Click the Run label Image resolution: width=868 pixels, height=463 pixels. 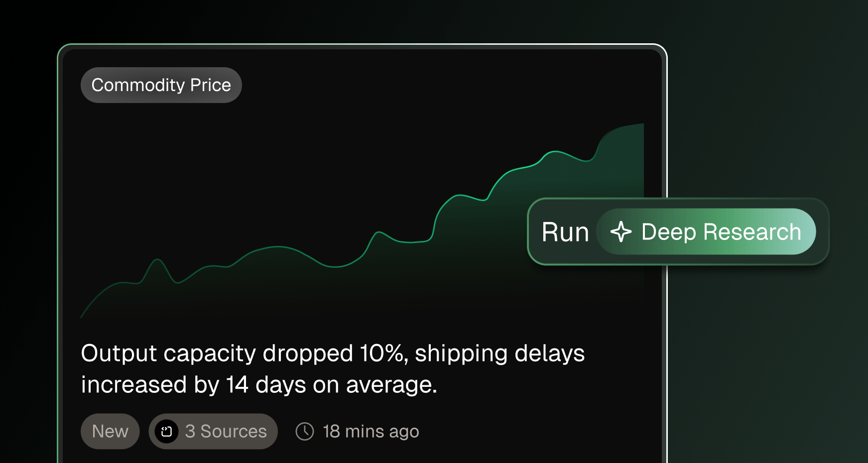click(565, 232)
